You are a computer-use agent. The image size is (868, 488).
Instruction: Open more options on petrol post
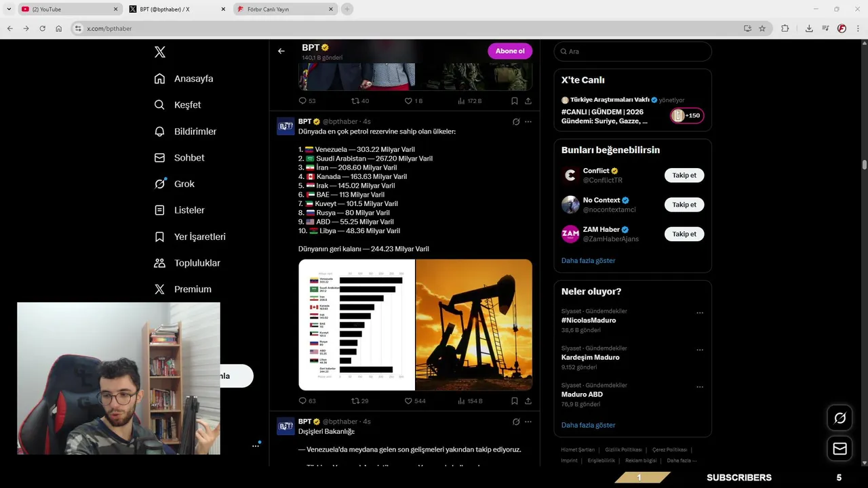(x=528, y=122)
